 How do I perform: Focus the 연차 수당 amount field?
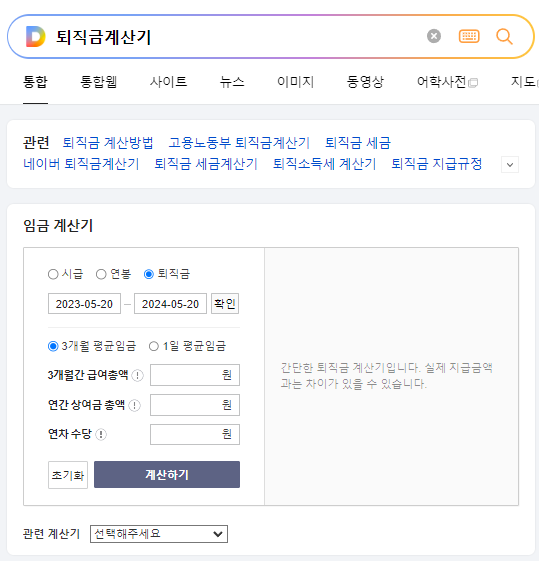[195, 434]
